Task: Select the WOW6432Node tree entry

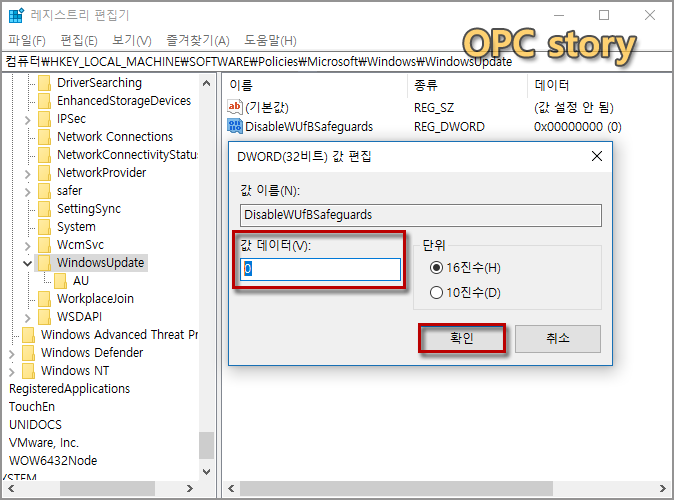Action: 53,461
